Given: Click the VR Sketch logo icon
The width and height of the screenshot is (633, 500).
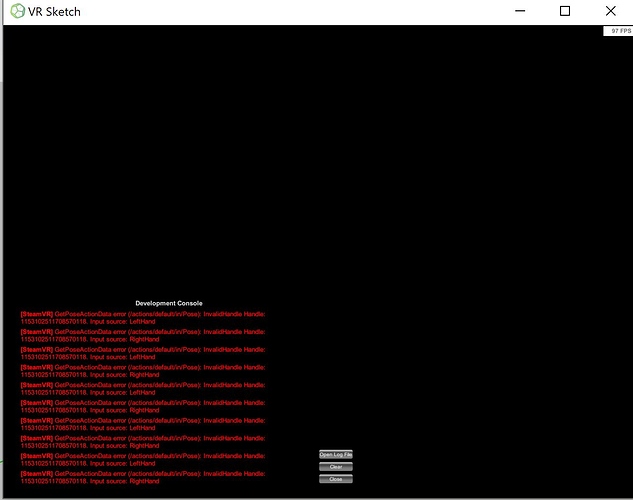Looking at the screenshot, I should [16, 12].
